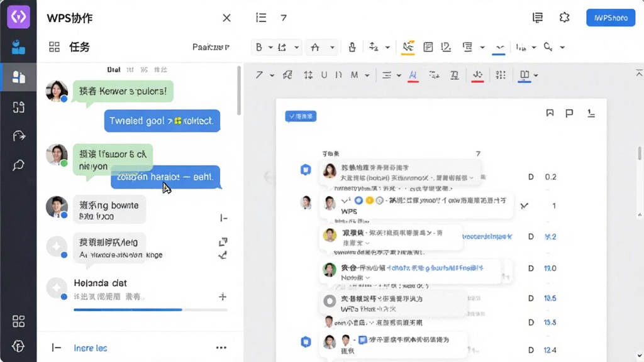Viewport: 644px width, 362px height.
Task: Close the WPS协作 panel
Action: pos(226,18)
